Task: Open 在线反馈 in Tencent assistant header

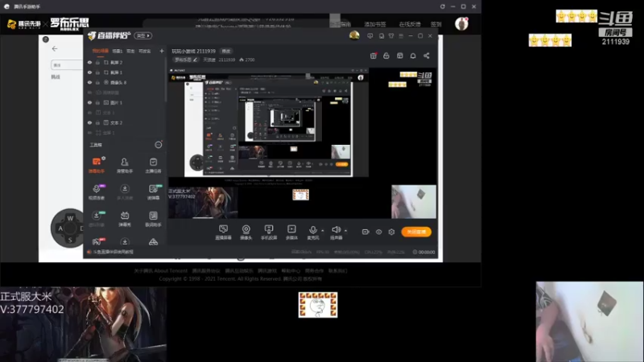Action: pos(410,24)
